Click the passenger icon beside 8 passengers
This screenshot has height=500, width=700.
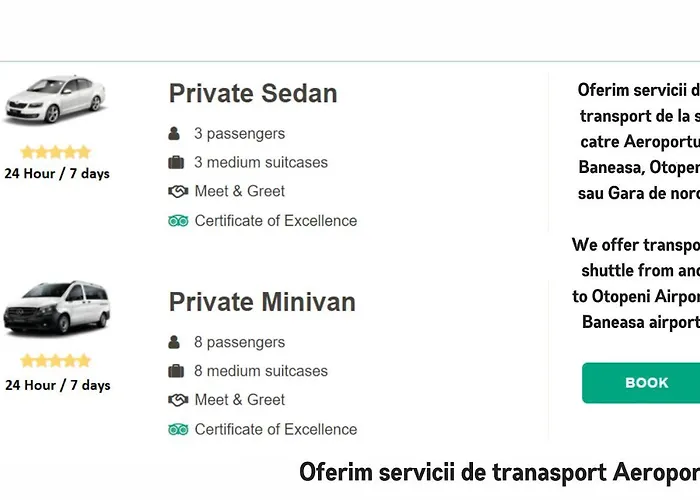tap(174, 342)
